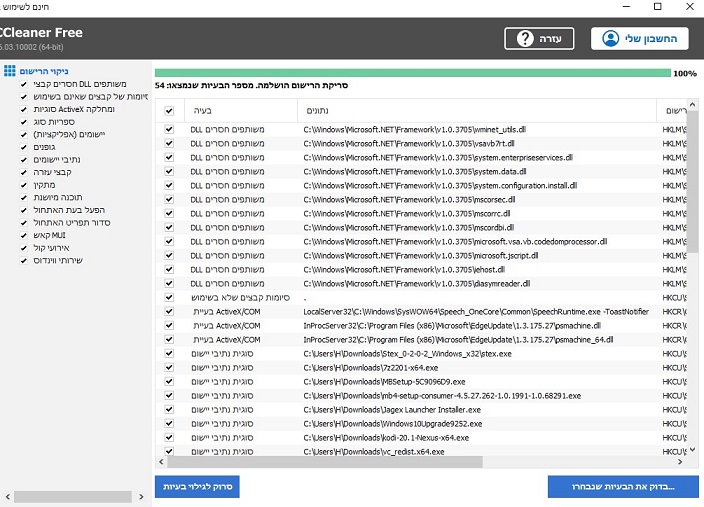This screenshot has width=704, height=507.
Task: Toggle the תוכנה מיושנת sidebar checkbox
Action: [24, 198]
